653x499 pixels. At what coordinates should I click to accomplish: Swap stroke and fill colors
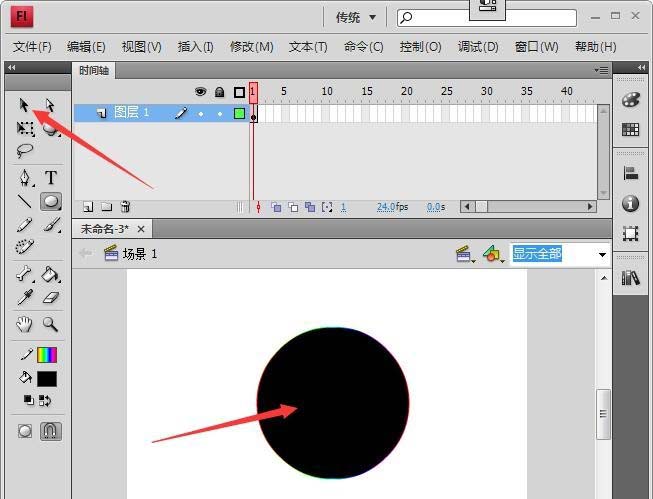click(45, 401)
